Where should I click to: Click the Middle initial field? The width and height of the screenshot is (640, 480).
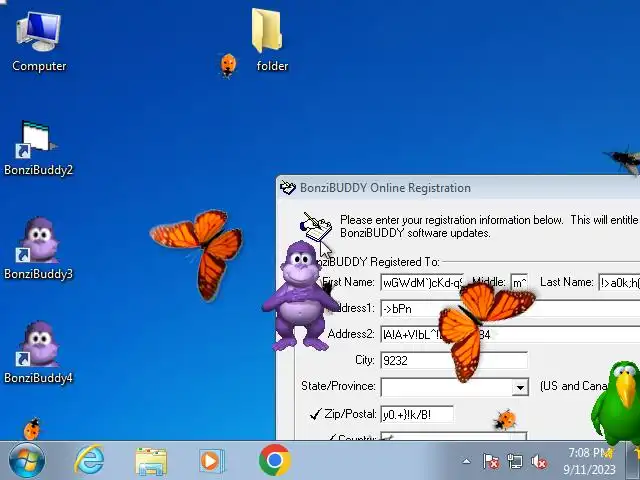[x=519, y=282]
